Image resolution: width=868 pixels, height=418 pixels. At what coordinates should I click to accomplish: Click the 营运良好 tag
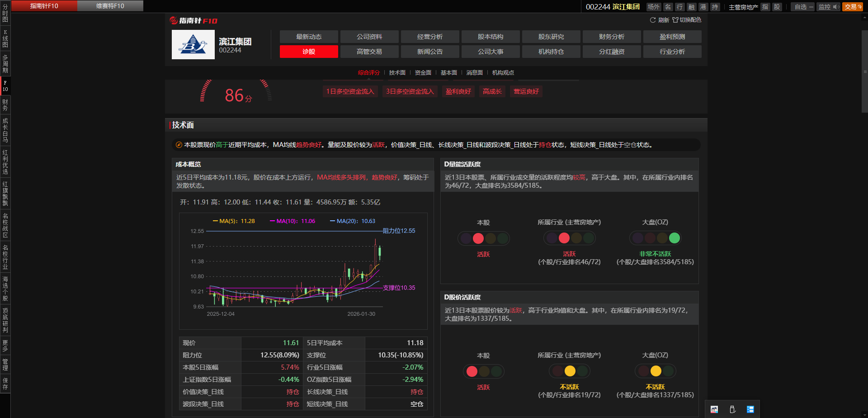pyautogui.click(x=526, y=91)
